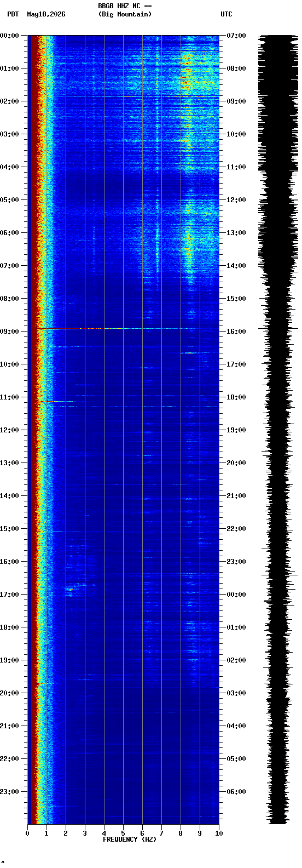Click the 11:00 UTC time tick label
The image size is (302, 868).
tap(236, 167)
